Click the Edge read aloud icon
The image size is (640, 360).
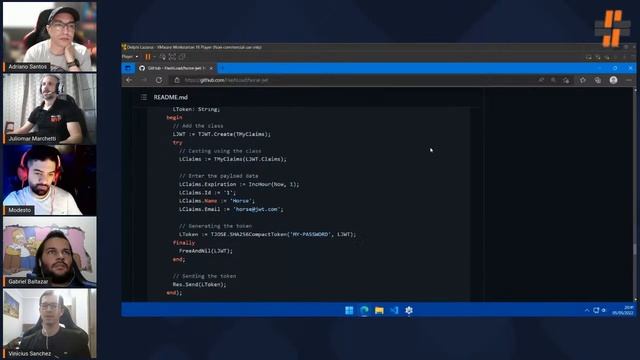[x=541, y=80]
